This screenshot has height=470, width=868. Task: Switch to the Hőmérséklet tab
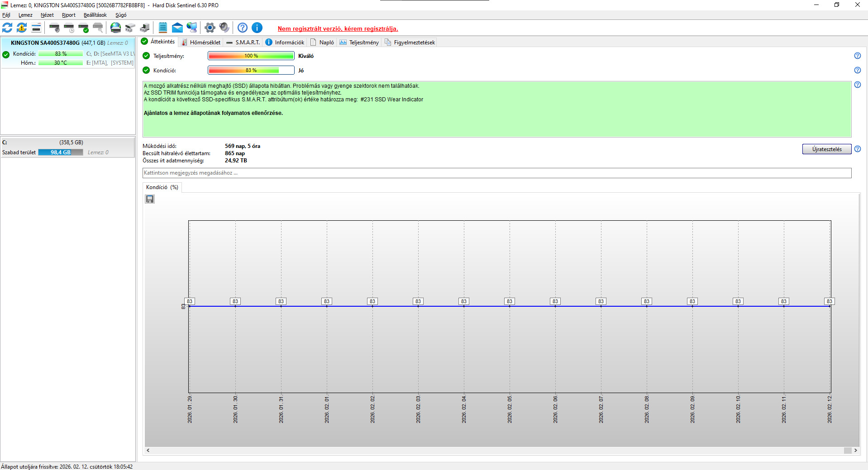pyautogui.click(x=200, y=42)
